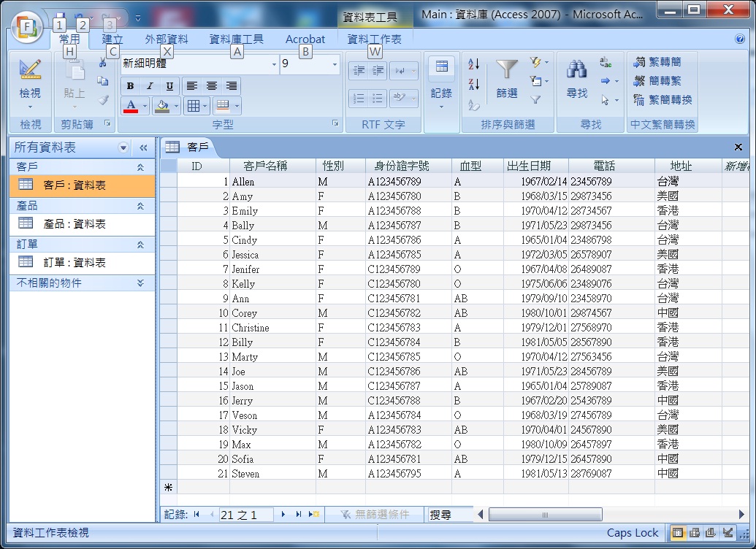Click the decrease indent icon
Viewport: 756px width, 549px height.
(x=359, y=71)
